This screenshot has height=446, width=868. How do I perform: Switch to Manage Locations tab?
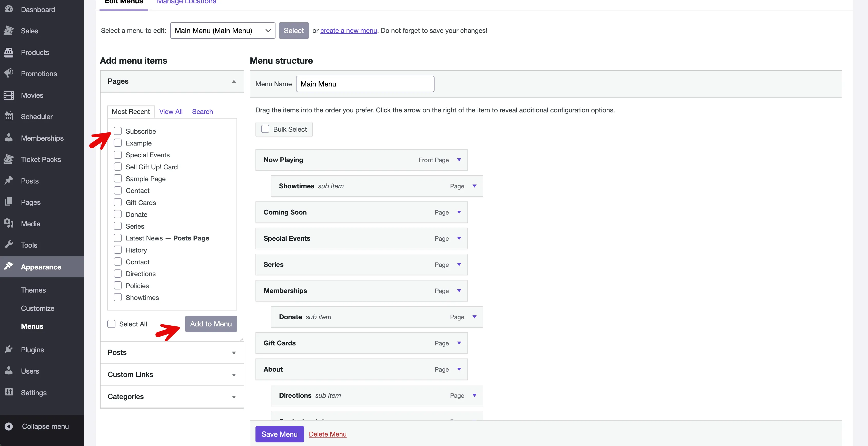[x=186, y=2]
